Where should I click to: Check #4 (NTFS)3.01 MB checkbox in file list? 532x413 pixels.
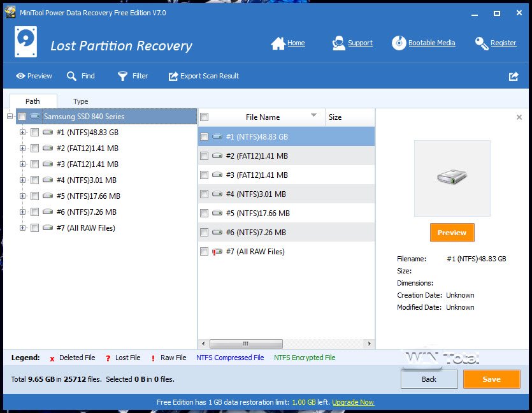point(205,194)
